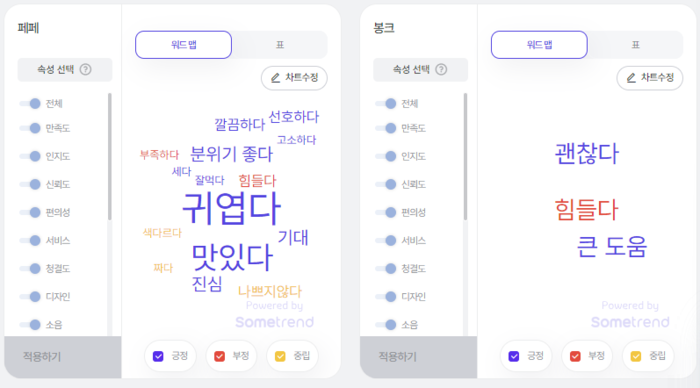700x388 pixels.
Task: Click pencil icon of 차트수정 in 봉크 panel
Action: 631,78
